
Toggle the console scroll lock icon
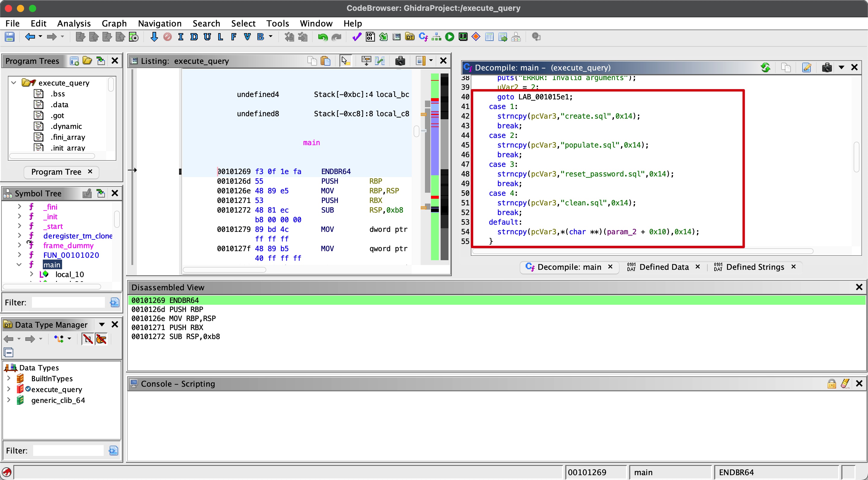coord(831,383)
